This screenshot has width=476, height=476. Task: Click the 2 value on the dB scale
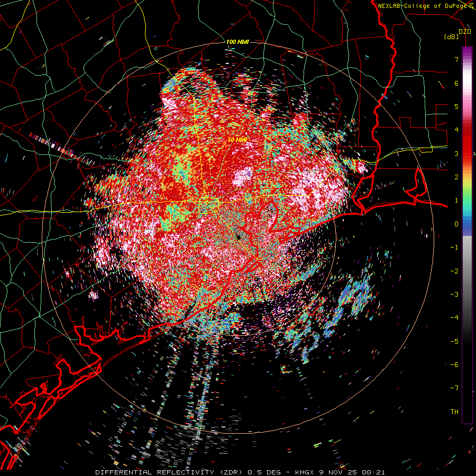pyautogui.click(x=456, y=177)
